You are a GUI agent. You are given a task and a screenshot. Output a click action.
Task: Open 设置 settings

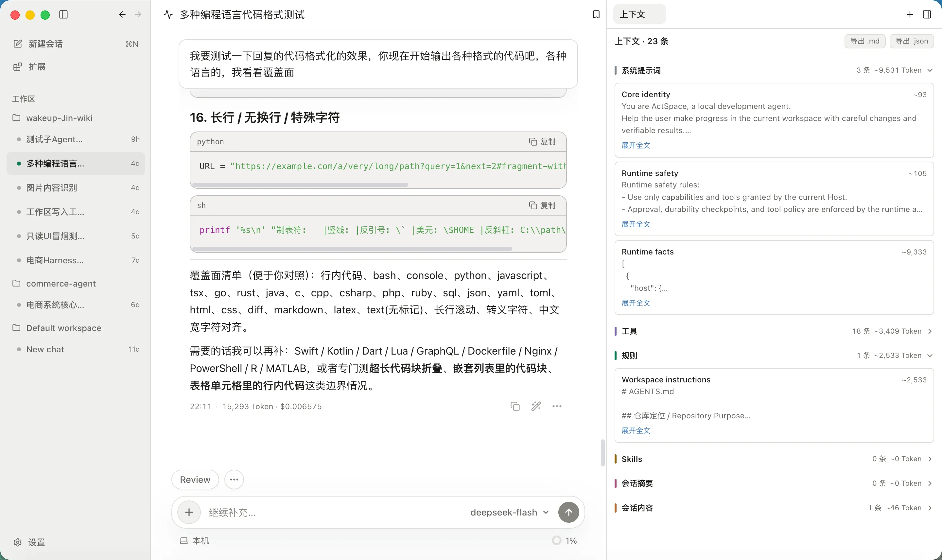pyautogui.click(x=29, y=542)
